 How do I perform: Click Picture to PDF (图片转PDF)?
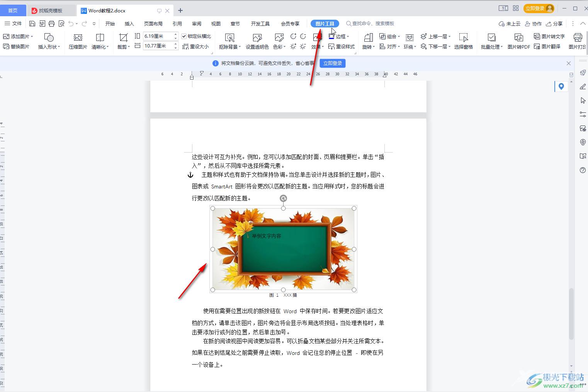pos(518,41)
